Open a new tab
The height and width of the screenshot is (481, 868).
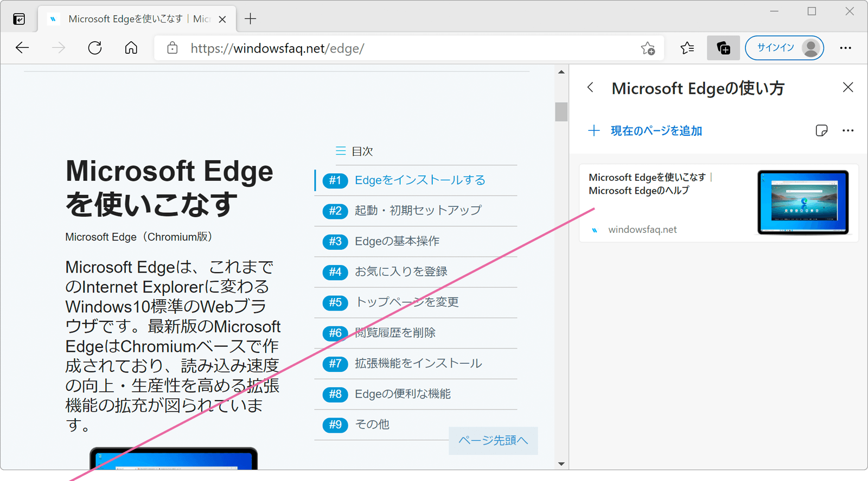250,19
